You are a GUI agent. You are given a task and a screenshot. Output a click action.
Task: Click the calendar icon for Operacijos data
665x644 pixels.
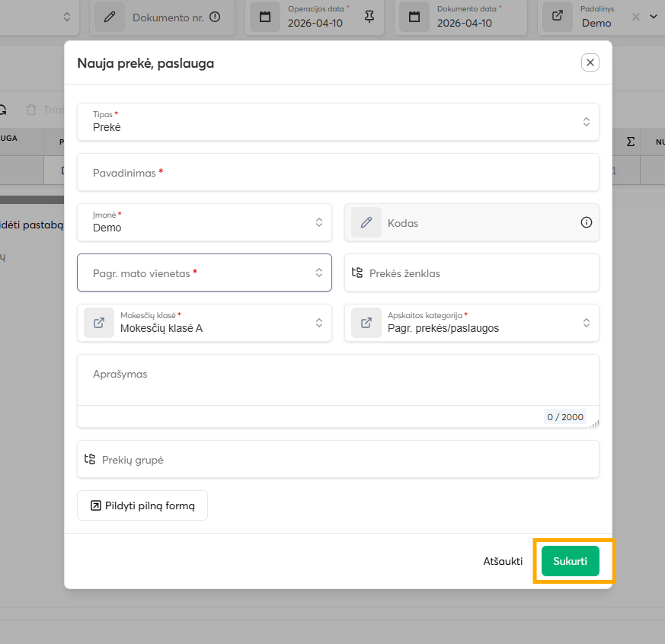coord(265,17)
